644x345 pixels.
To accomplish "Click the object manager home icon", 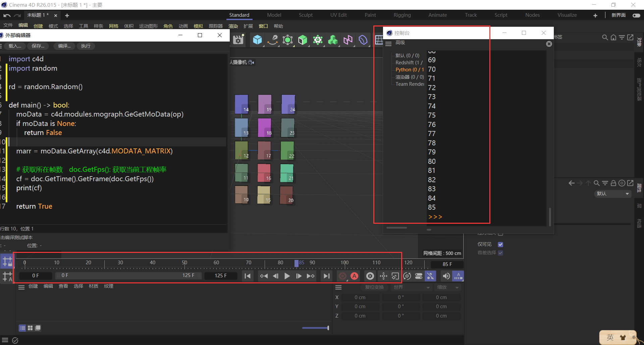I will pos(613,37).
